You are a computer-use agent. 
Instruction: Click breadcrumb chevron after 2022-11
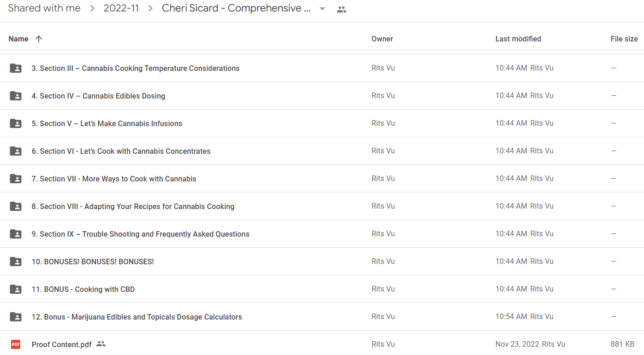coord(150,8)
